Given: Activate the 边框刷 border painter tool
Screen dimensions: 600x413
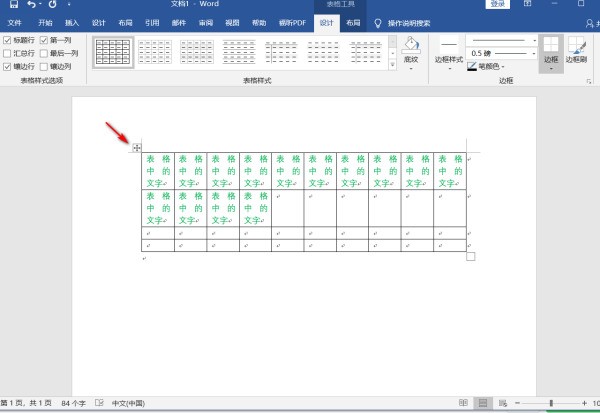Looking at the screenshot, I should click(576, 49).
